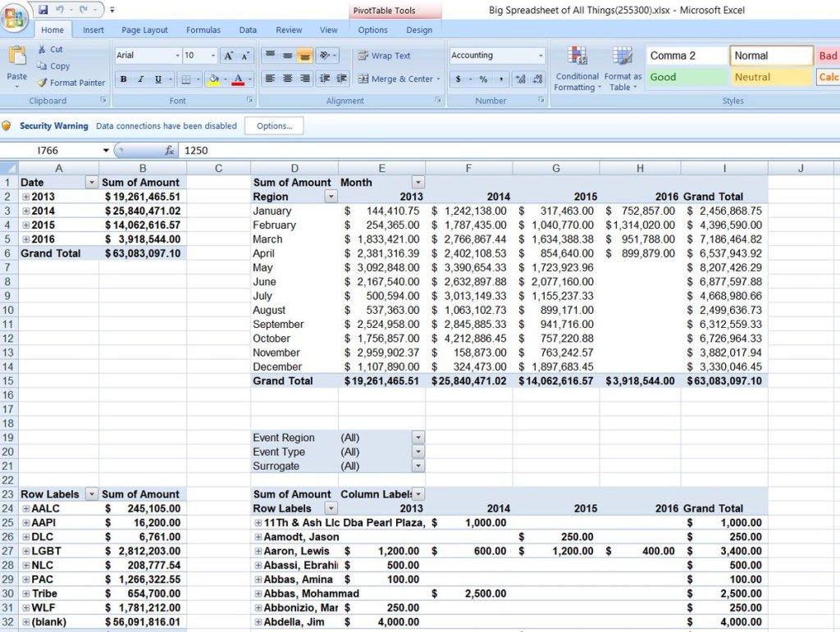840x632 pixels.
Task: Open the Event Region filter dropdown
Action: pyautogui.click(x=418, y=438)
